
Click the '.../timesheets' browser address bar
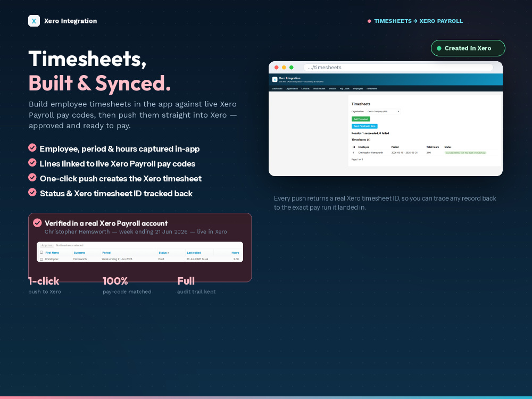tap(398, 68)
